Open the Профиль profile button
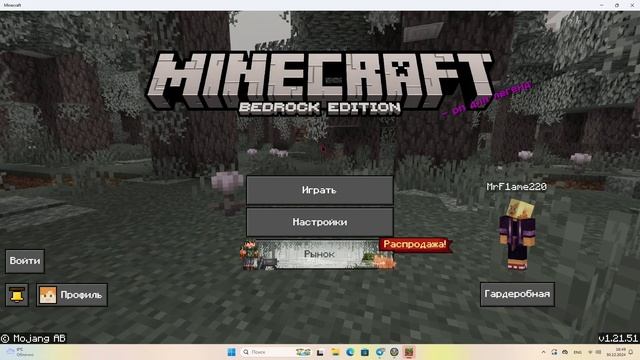This screenshot has height=360, width=640. click(x=72, y=295)
